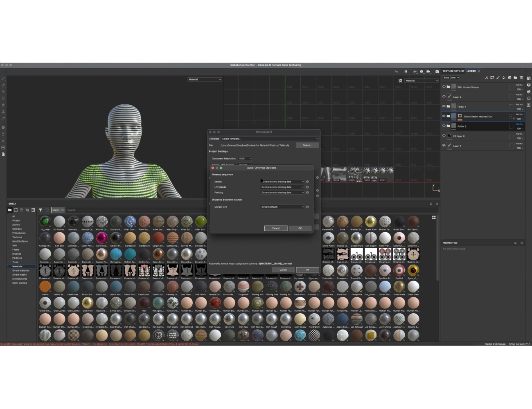Click the add fill layer bucket icon
This screenshot has height=409, width=532.
(504, 78)
